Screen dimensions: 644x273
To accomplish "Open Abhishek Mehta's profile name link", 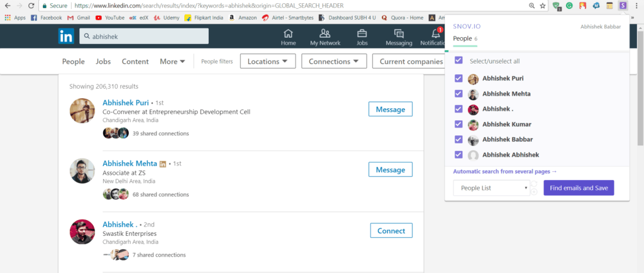I will pos(130,163).
